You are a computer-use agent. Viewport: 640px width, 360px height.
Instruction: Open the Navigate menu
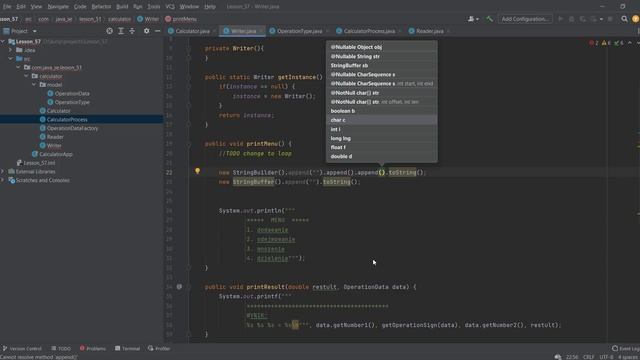58,7
